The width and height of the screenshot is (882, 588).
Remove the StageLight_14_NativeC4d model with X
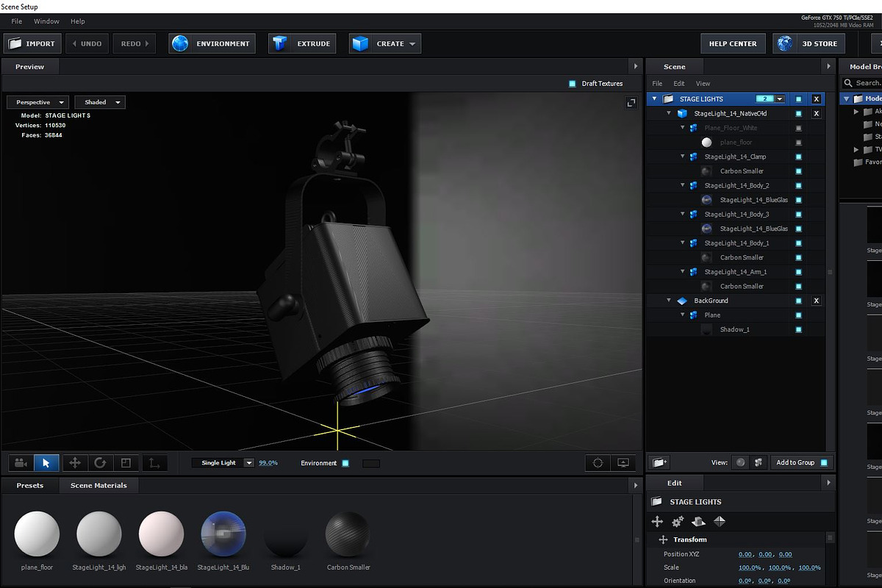pyautogui.click(x=816, y=113)
